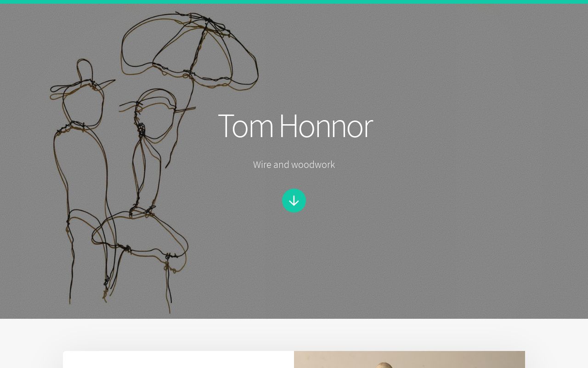The width and height of the screenshot is (588, 368).
Task: Click the hat brim of left wire figure
Action: tap(82, 86)
